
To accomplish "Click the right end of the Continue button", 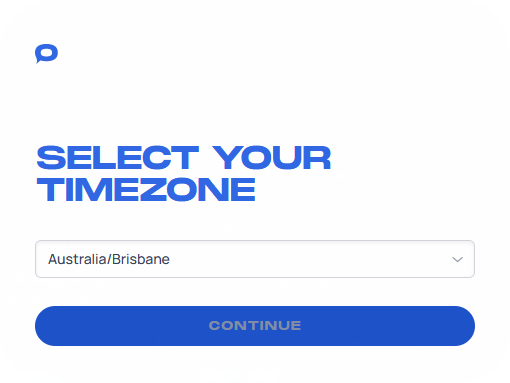I will [x=462, y=326].
